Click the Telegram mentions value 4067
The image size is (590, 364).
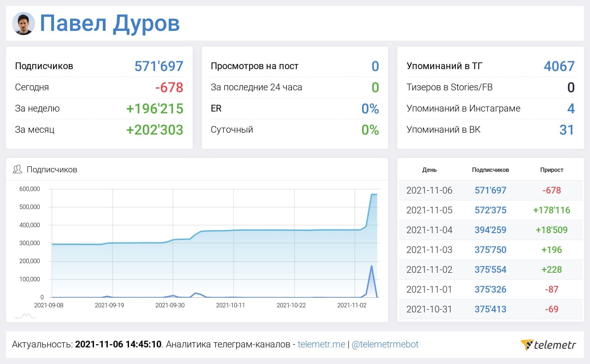559,66
